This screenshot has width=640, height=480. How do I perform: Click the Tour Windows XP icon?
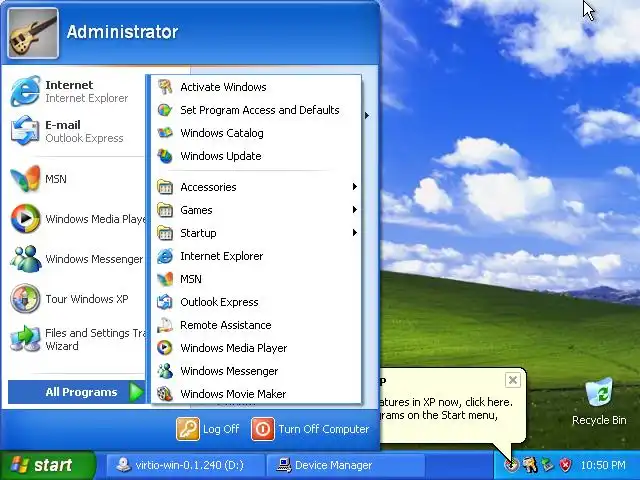tap(25, 299)
